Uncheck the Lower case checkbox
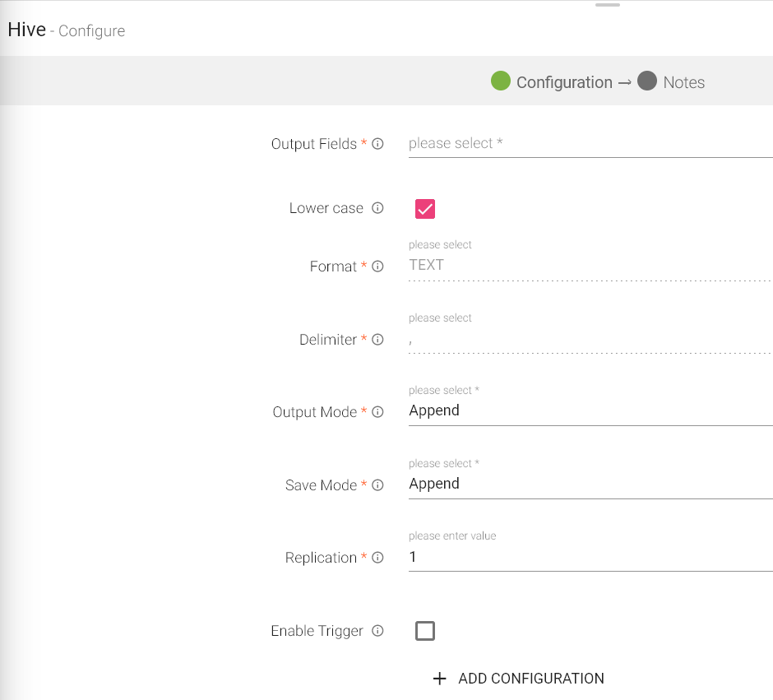 [x=425, y=209]
